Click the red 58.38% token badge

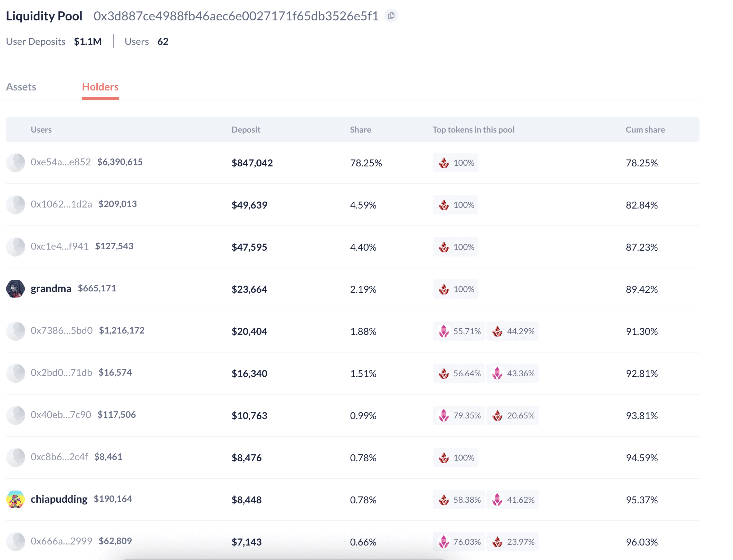(x=459, y=500)
